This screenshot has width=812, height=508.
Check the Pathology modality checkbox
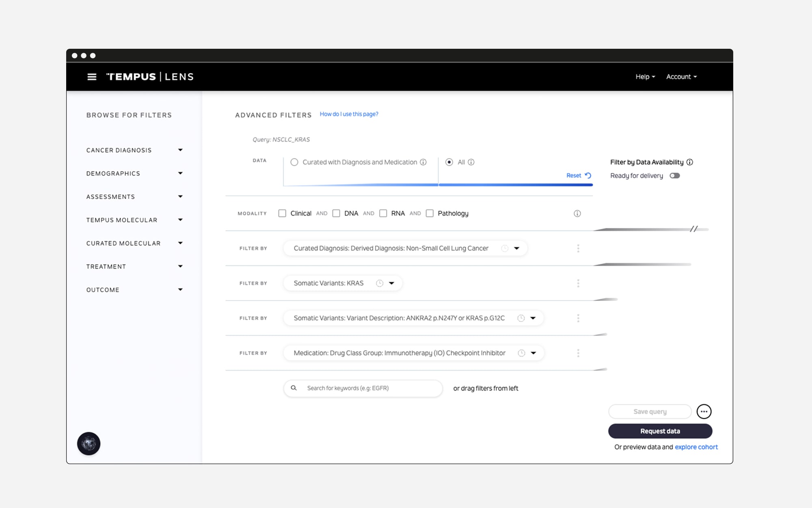430,213
